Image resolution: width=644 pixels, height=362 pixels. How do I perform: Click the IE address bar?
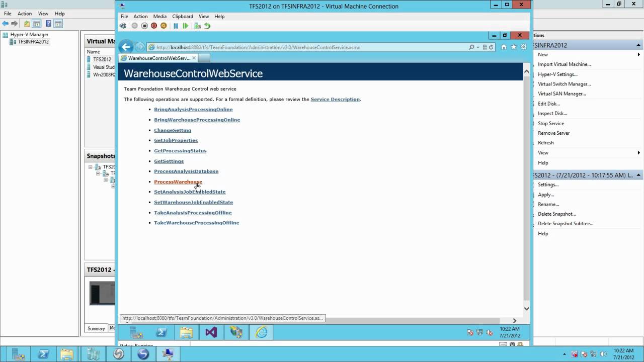(x=307, y=47)
